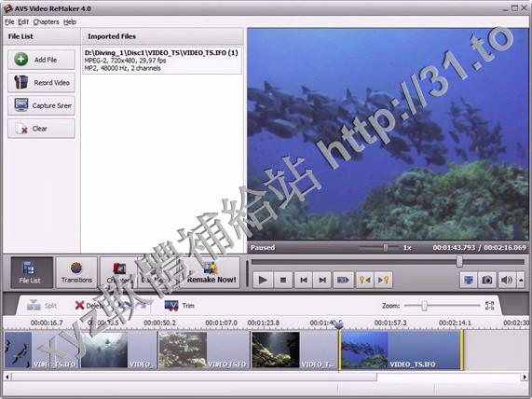This screenshot has width=532, height=399.
Task: Select the highlighted last VIDEO_TS.IFO clip
Action: click(401, 351)
